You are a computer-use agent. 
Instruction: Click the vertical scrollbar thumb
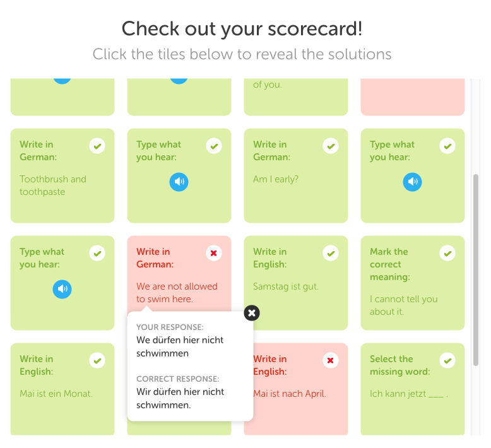(x=476, y=270)
